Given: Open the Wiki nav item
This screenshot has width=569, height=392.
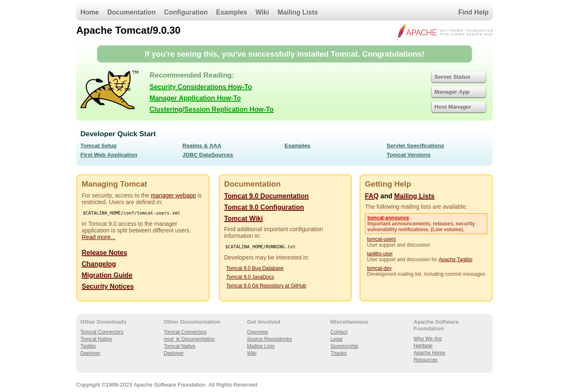Looking at the screenshot, I should [x=262, y=12].
